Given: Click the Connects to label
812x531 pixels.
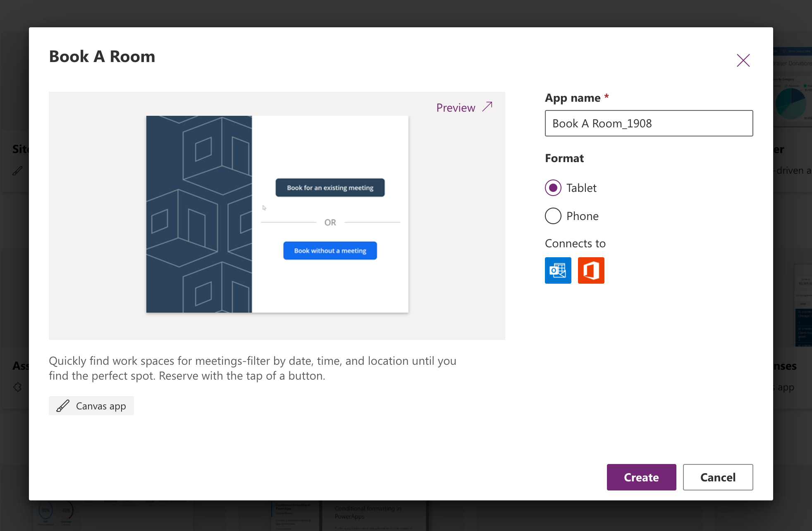Looking at the screenshot, I should (x=575, y=243).
